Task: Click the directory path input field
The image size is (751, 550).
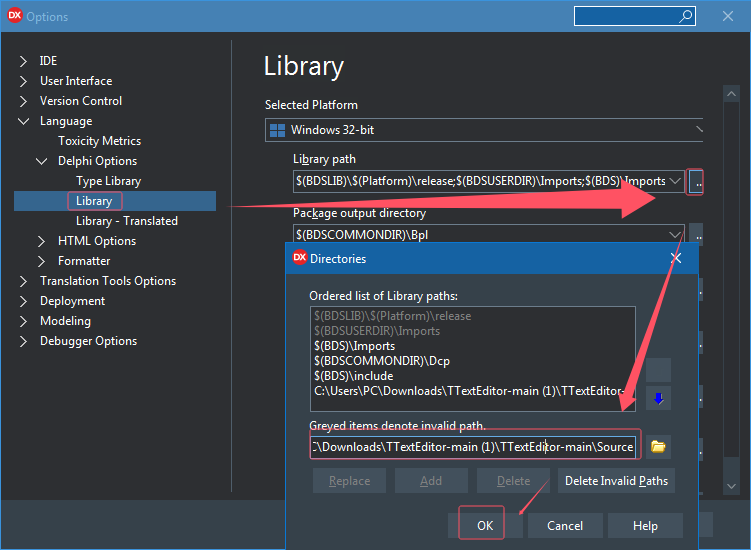Action: (x=473, y=447)
